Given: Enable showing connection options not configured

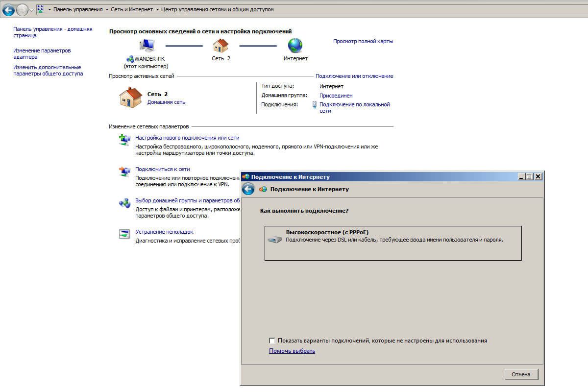Looking at the screenshot, I should 272,341.
